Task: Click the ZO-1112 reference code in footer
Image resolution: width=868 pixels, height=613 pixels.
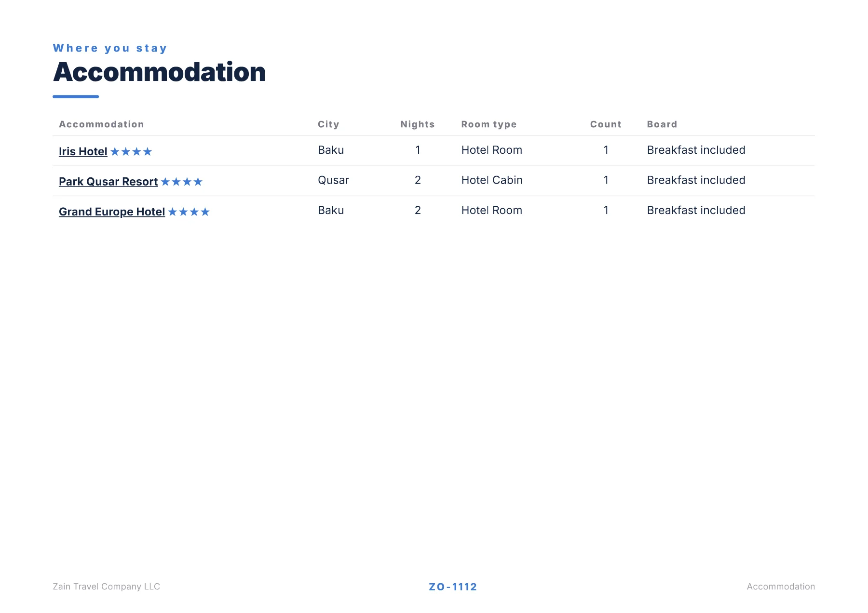Action: tap(453, 587)
